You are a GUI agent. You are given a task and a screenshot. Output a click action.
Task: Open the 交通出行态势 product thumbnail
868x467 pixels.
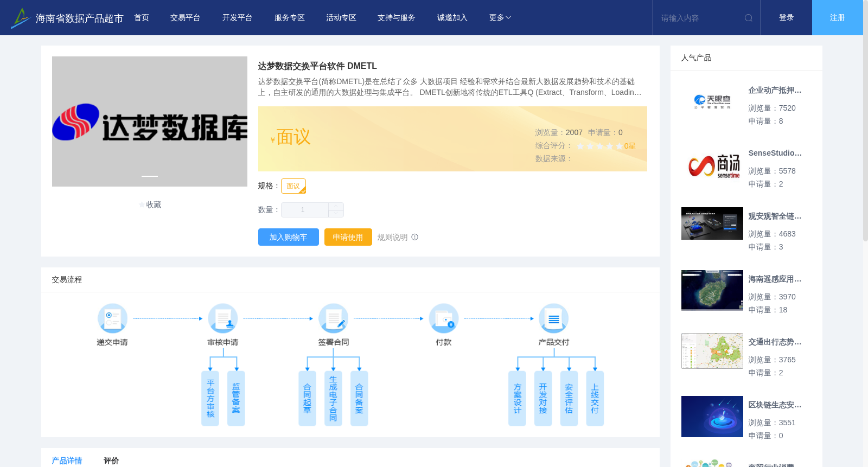pyautogui.click(x=712, y=351)
